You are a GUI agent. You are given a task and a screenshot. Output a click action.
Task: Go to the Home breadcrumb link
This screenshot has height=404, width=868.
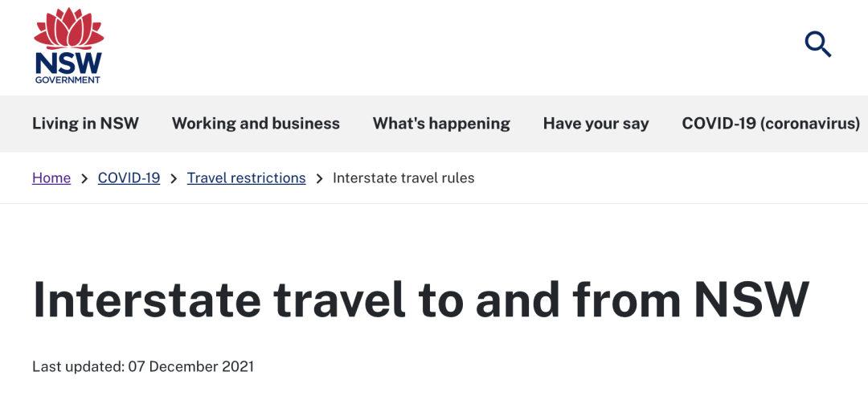[x=51, y=178]
